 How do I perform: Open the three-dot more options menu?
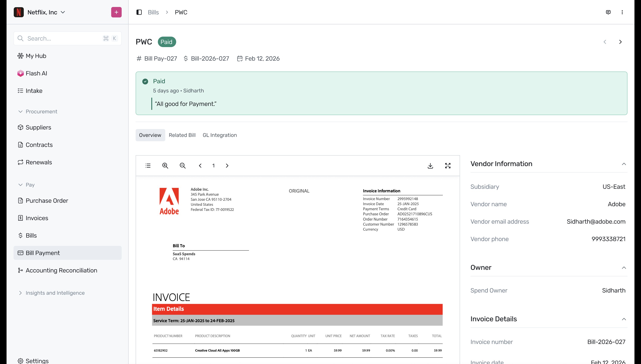click(x=622, y=12)
